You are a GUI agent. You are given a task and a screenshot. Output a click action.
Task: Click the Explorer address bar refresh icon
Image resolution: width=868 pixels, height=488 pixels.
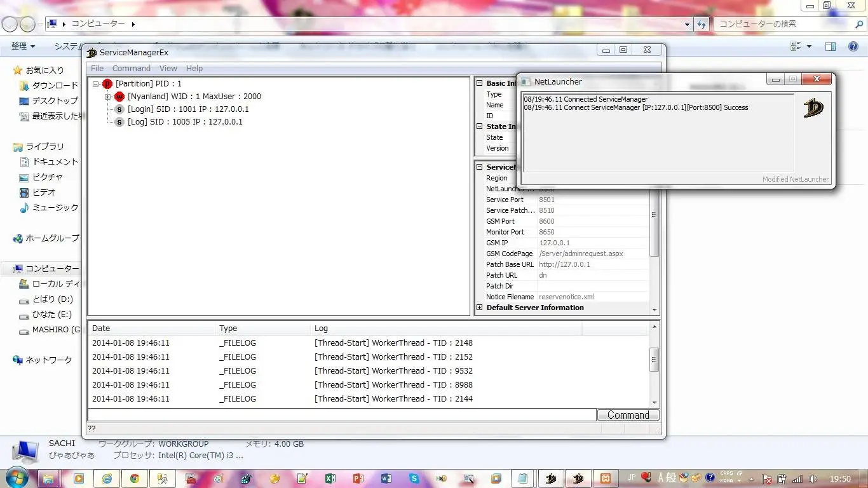[x=702, y=24]
